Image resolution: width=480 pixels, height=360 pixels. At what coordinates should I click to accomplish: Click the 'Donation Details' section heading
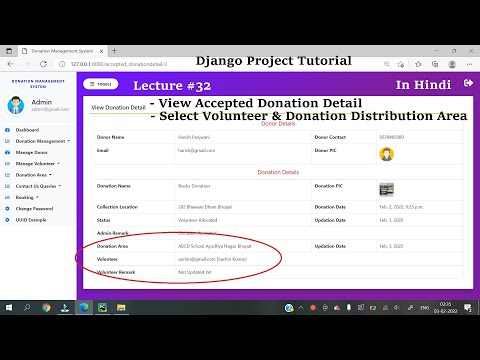(278, 172)
